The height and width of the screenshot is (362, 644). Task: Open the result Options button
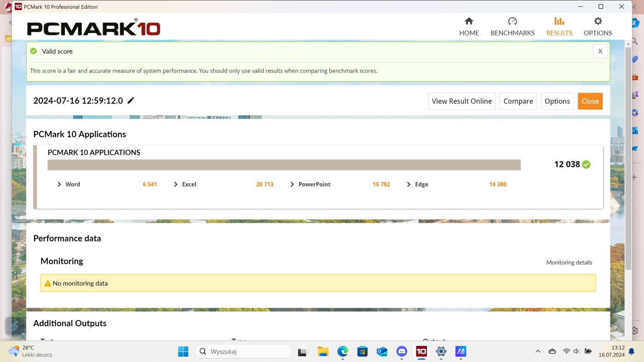(x=557, y=101)
